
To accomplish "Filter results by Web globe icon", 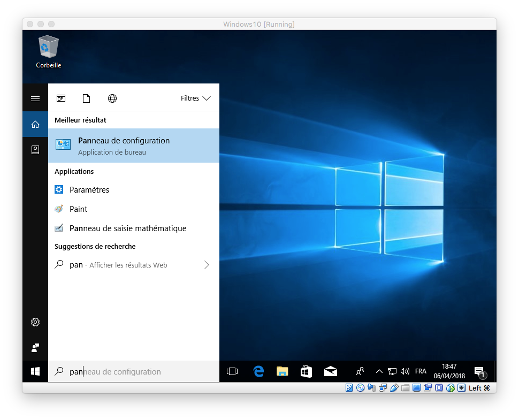I will [112, 98].
